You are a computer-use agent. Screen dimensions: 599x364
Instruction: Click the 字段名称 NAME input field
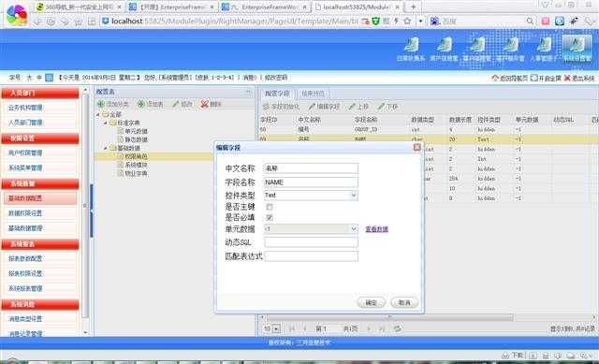point(311,182)
